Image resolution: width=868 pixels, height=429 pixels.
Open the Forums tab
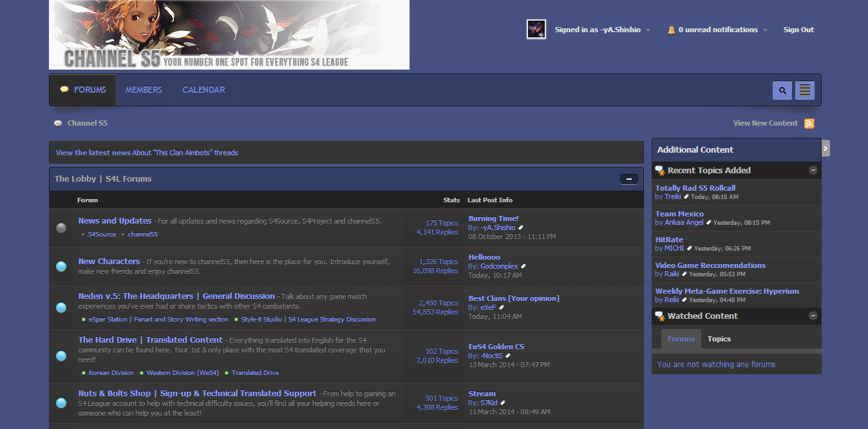(x=82, y=90)
